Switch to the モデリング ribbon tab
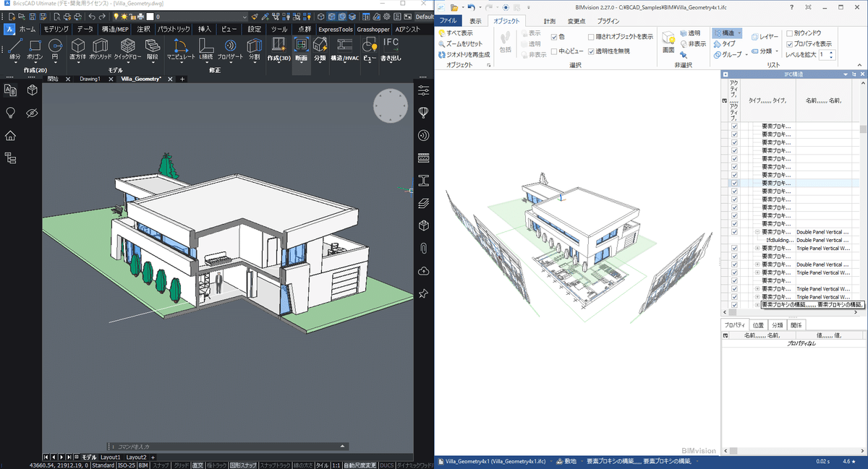868x469 pixels. click(55, 29)
